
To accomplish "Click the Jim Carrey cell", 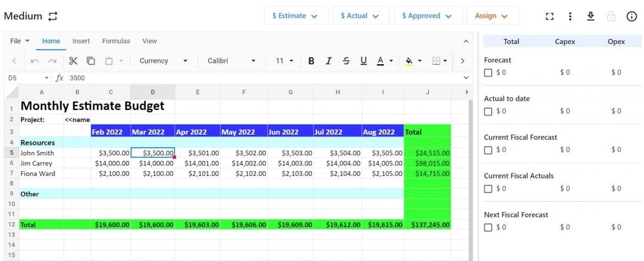I will 42,163.
